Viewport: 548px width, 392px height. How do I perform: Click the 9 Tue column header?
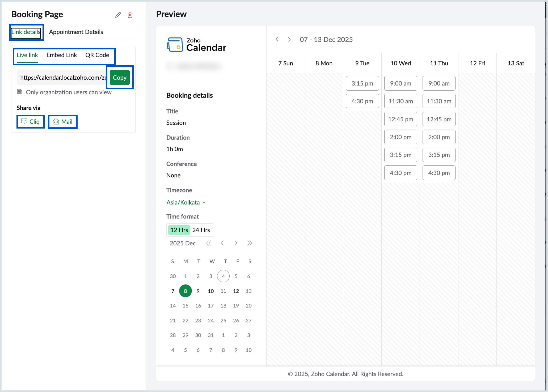(362, 63)
